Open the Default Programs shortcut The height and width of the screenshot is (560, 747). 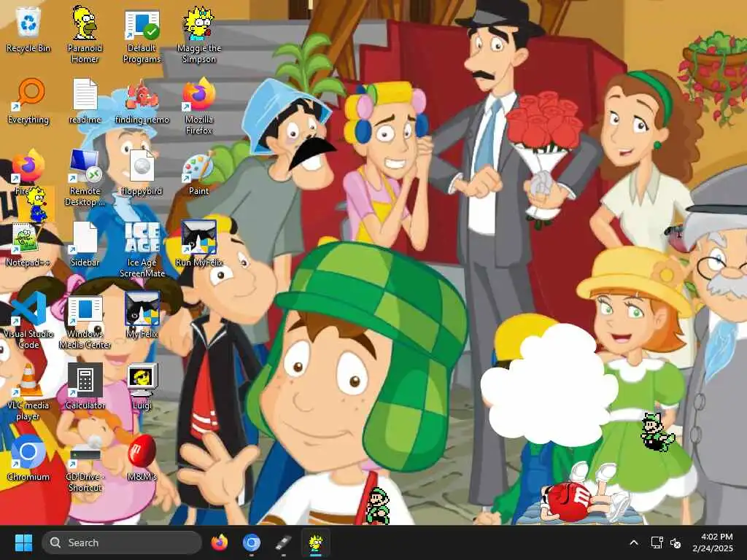pyautogui.click(x=142, y=35)
